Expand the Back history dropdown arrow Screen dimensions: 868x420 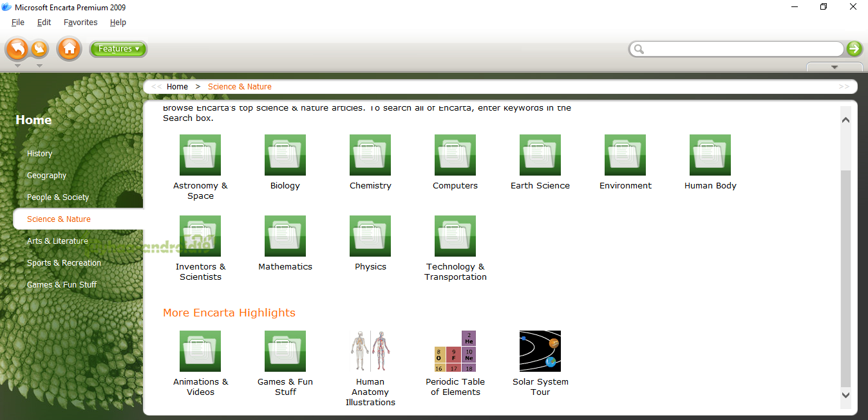pyautogui.click(x=17, y=66)
